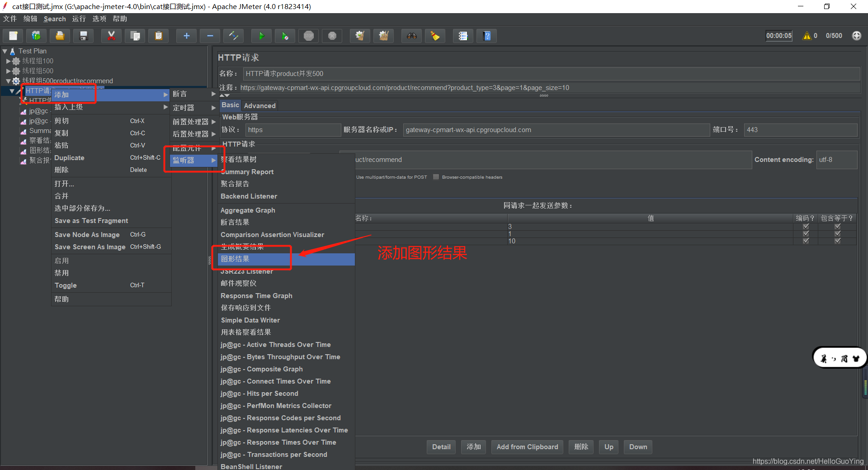
Task: Expand all nodes with the plus icon
Action: [x=186, y=36]
